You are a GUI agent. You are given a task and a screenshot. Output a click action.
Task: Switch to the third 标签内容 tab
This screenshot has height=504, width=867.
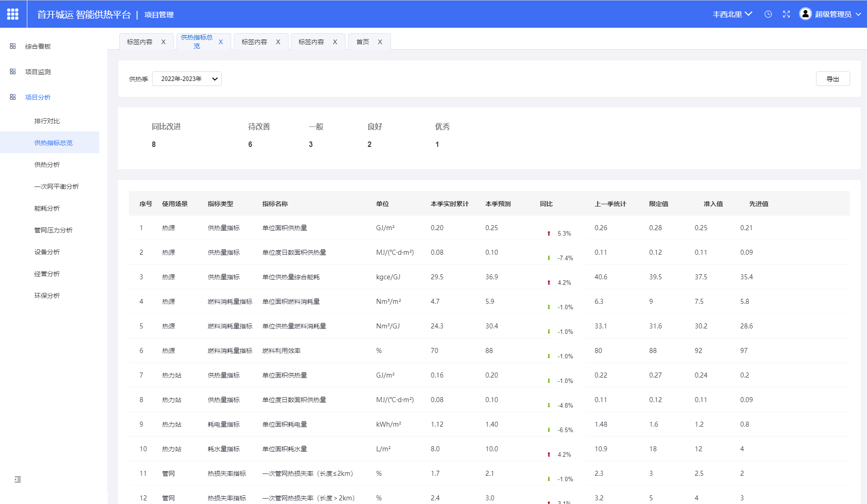coord(311,42)
